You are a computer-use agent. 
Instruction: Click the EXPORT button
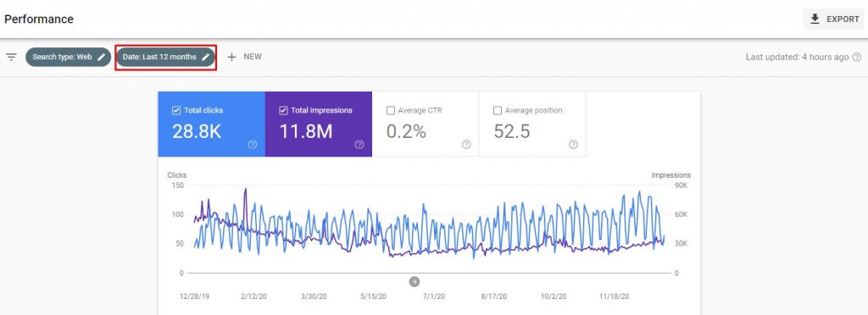pos(834,19)
